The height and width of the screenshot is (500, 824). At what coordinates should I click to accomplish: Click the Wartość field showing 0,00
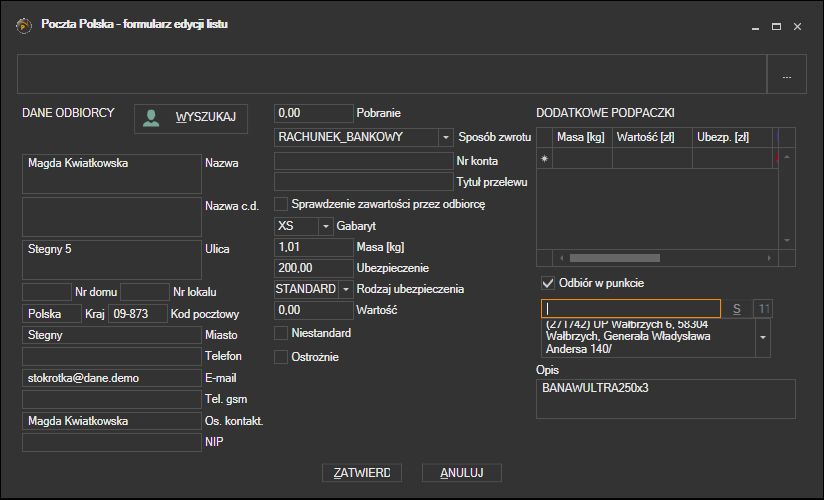click(314, 310)
